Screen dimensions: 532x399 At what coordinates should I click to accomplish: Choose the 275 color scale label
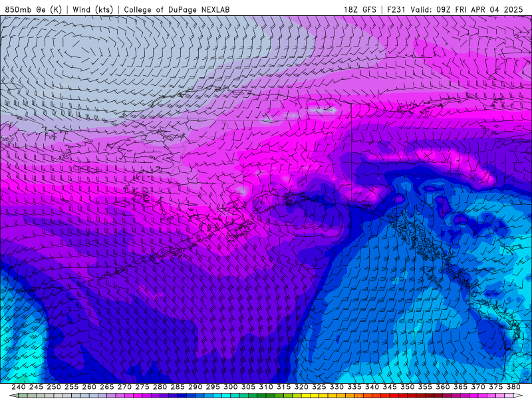pyautogui.click(x=142, y=387)
